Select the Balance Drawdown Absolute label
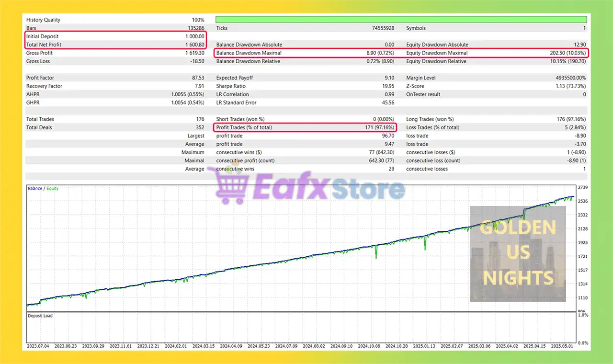The width and height of the screenshot is (613, 364). (249, 45)
